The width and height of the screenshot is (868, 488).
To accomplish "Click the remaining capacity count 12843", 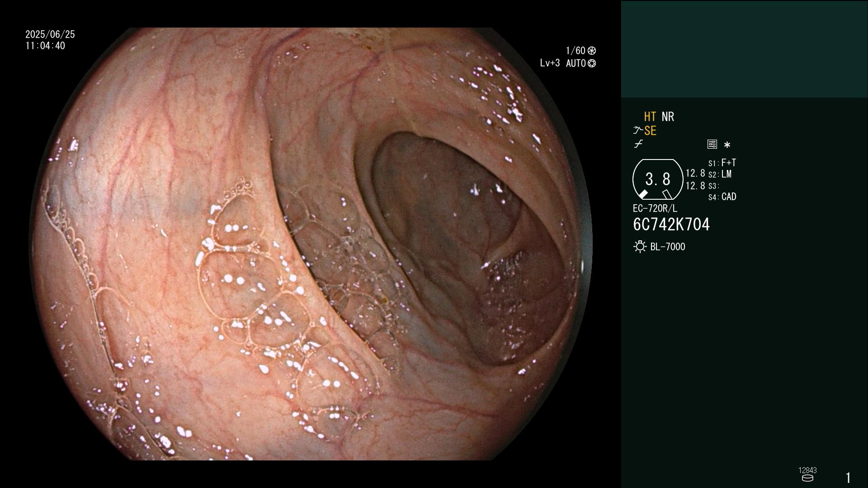I will pos(807,470).
